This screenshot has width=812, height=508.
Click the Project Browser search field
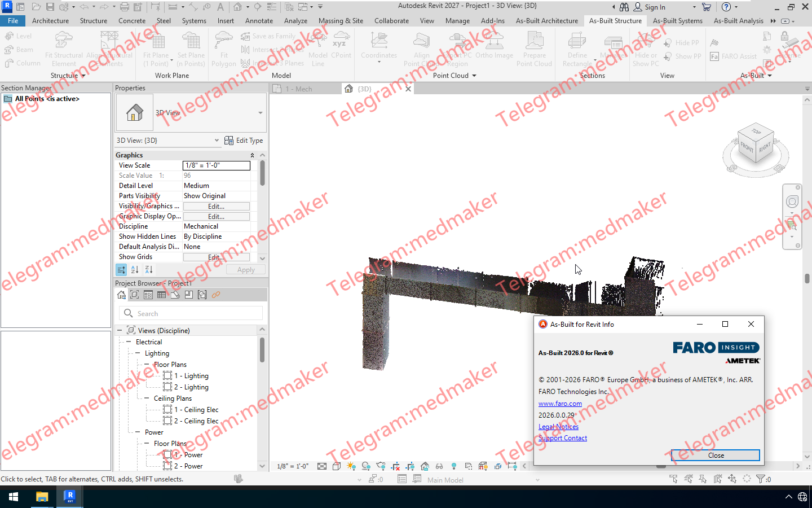click(191, 313)
